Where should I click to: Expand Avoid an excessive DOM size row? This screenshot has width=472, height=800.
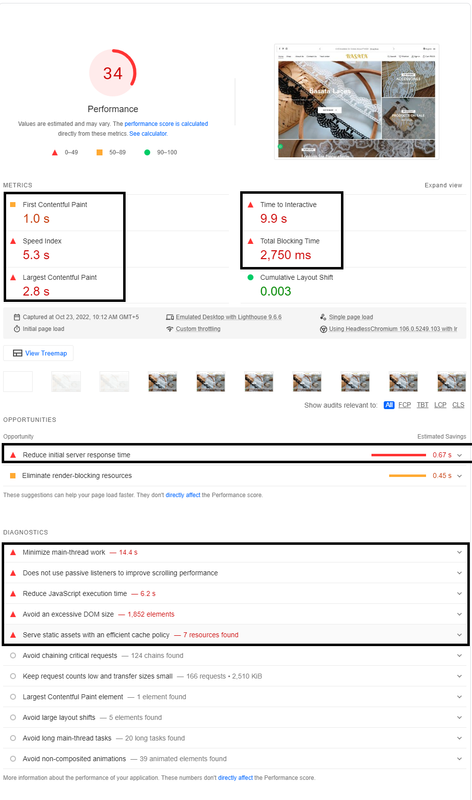click(x=236, y=614)
